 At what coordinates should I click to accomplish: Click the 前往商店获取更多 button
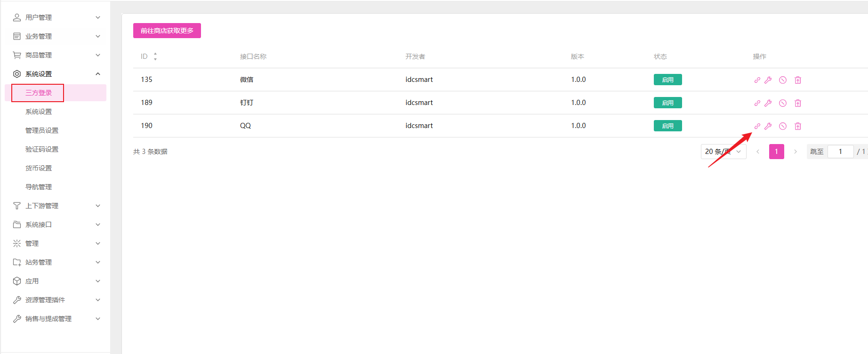click(167, 31)
